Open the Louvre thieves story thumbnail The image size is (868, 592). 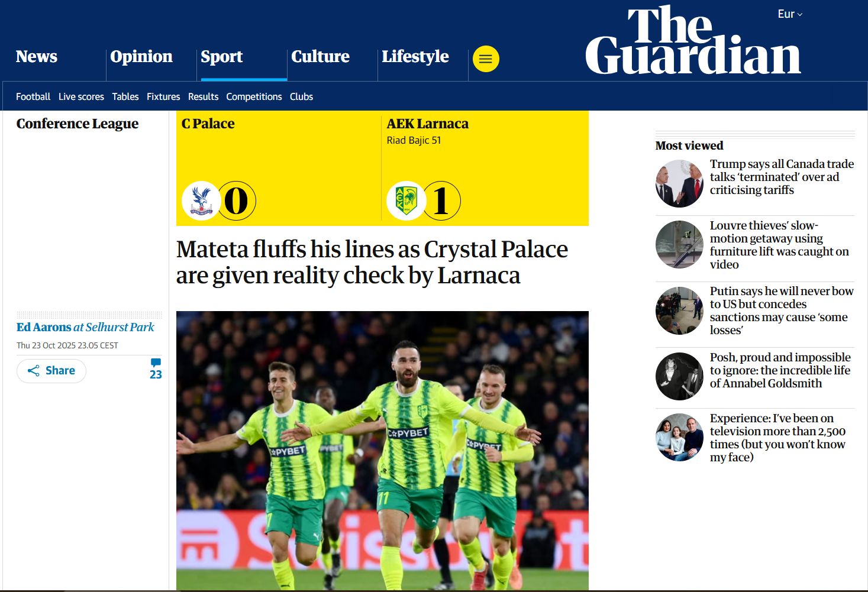(x=679, y=244)
